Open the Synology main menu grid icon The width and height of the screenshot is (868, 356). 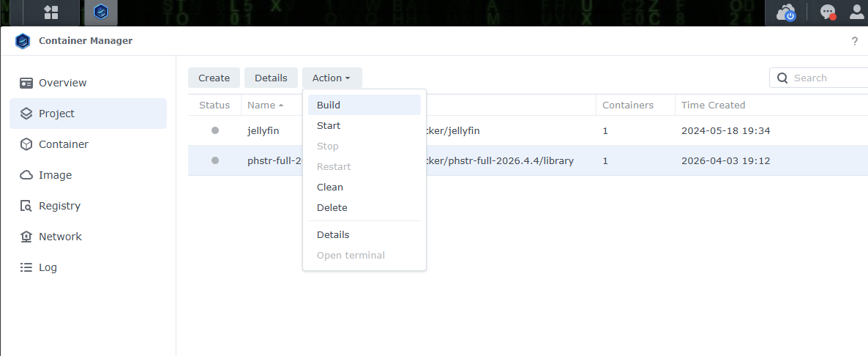click(x=51, y=12)
